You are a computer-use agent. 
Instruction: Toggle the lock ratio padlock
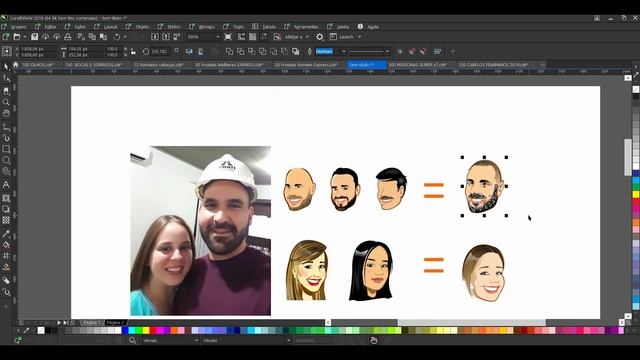pos(133,51)
